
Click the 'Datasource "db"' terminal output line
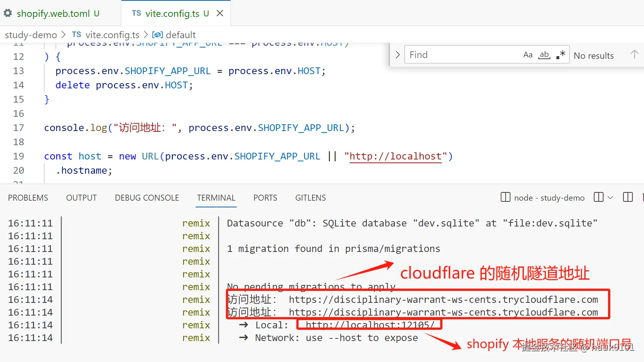[x=412, y=223]
